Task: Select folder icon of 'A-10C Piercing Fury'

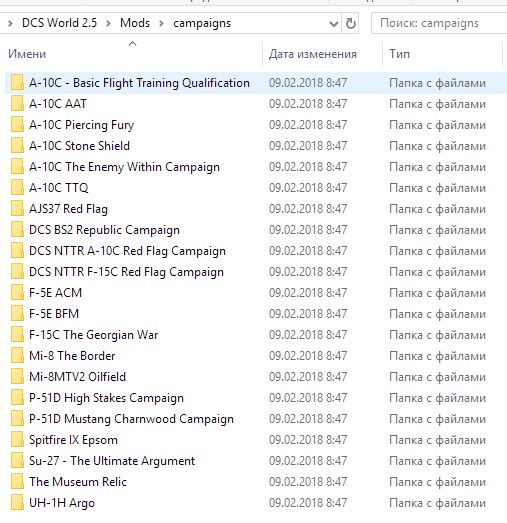Action: pos(17,125)
